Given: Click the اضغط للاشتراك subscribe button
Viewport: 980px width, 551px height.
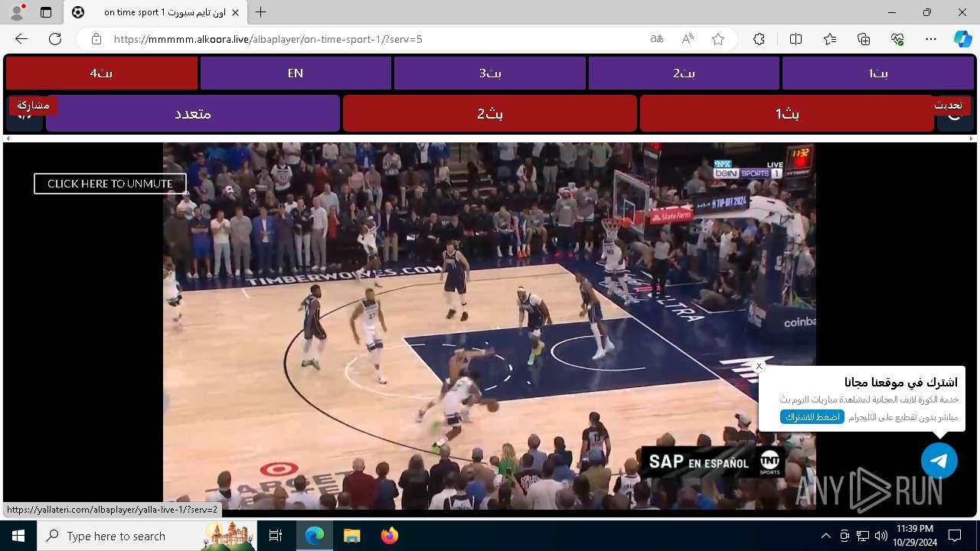Looking at the screenshot, I should (x=812, y=417).
